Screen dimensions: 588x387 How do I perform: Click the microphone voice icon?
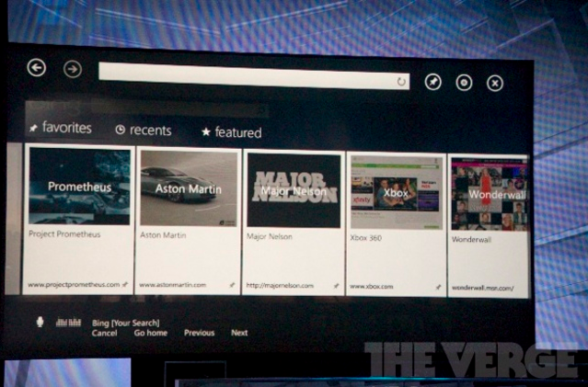click(x=40, y=322)
